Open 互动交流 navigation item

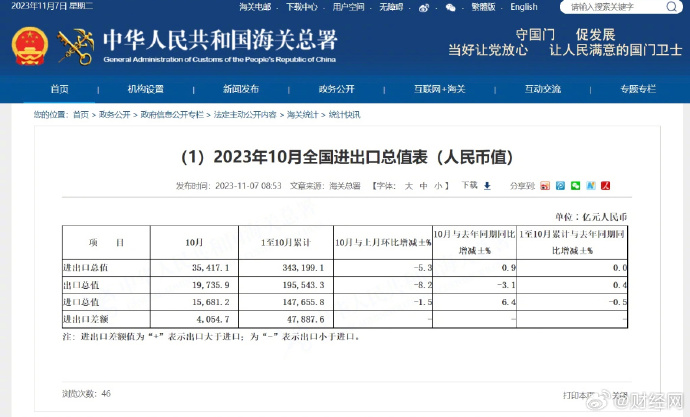(x=543, y=89)
